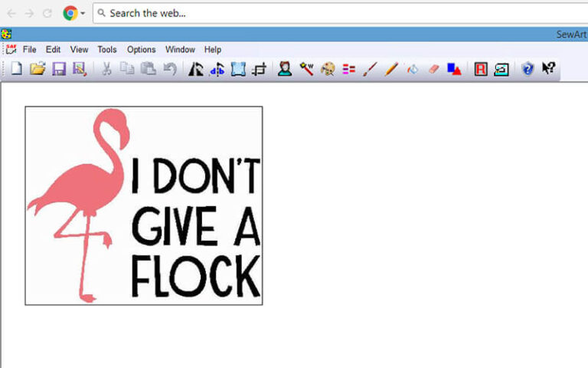
Task: Open the Options menu
Action: tap(141, 50)
